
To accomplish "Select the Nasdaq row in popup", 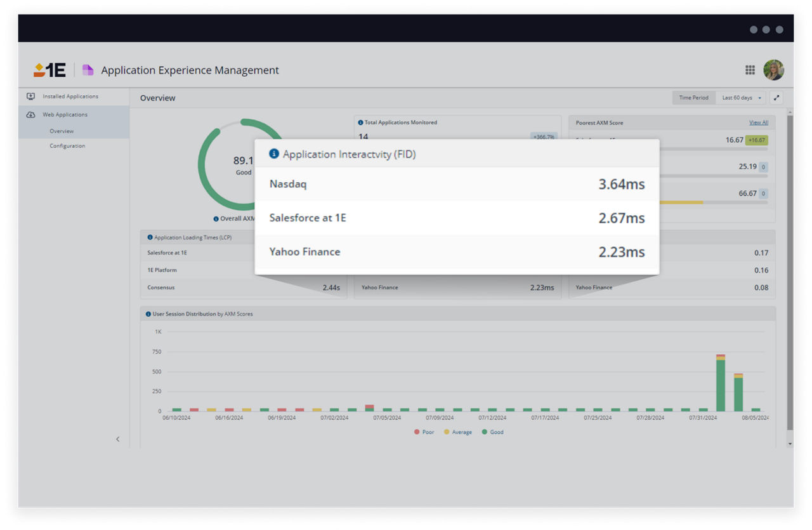I will click(457, 184).
